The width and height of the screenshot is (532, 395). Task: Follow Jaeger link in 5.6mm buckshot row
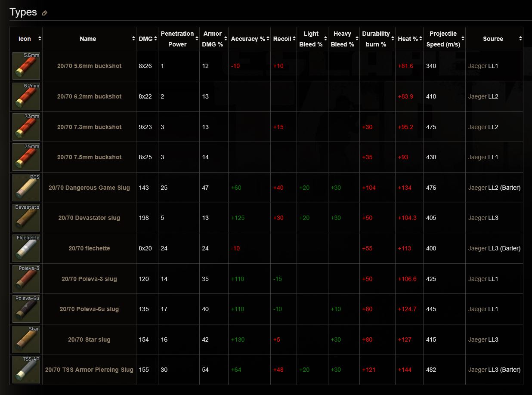(x=477, y=66)
